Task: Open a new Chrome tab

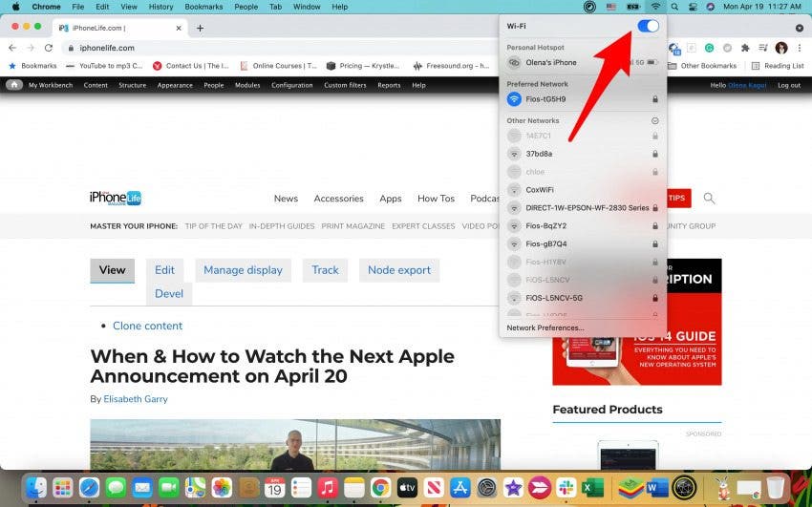Action: (200, 28)
